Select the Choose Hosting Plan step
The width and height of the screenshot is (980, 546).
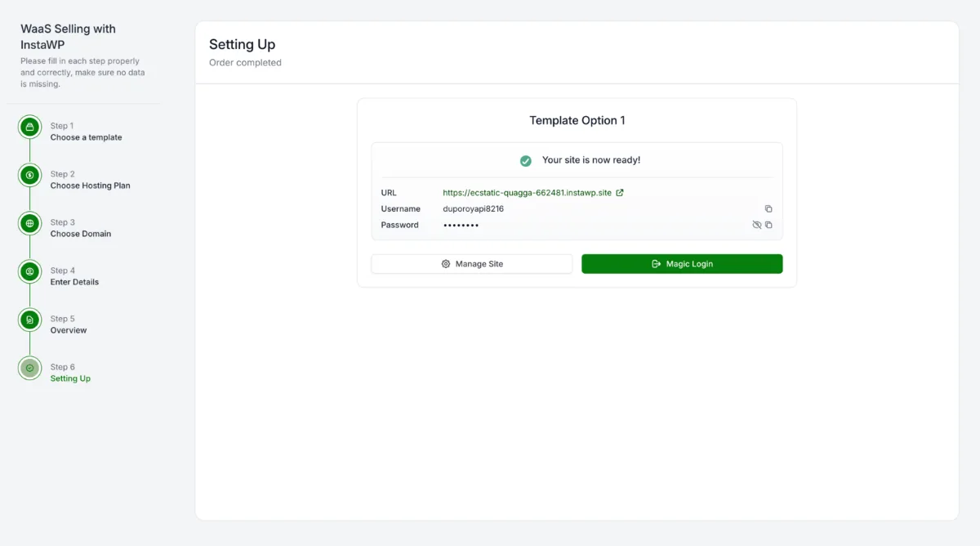[90, 186]
